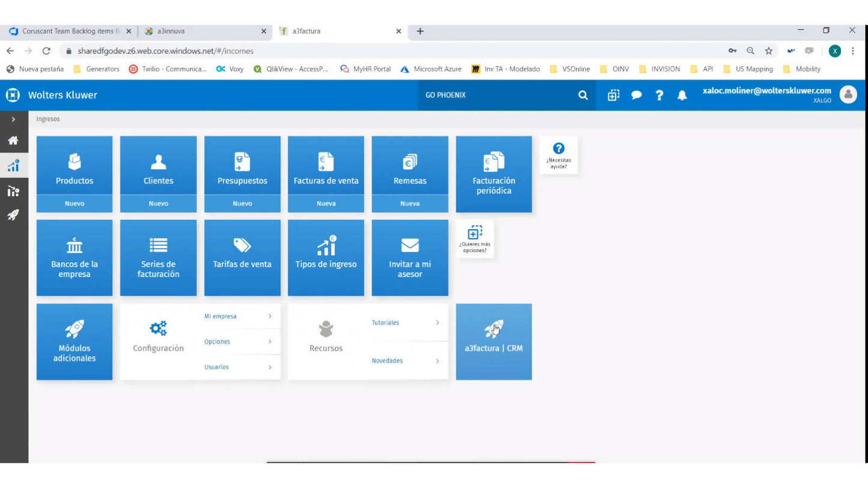
Task: Open the Clientes tile
Action: coord(158,166)
